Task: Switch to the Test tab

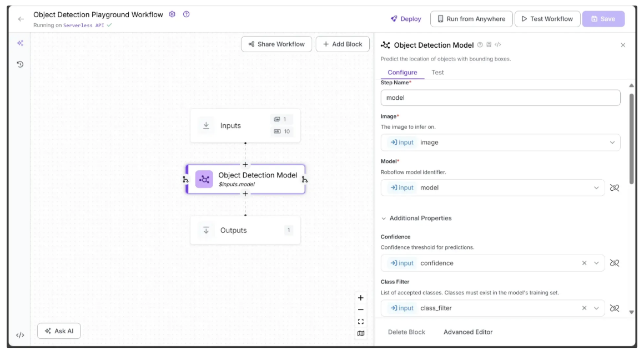Action: (x=437, y=73)
